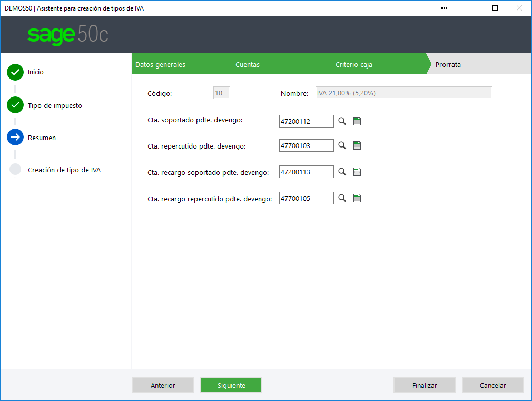Advance with the Siguiente button

(x=231, y=385)
